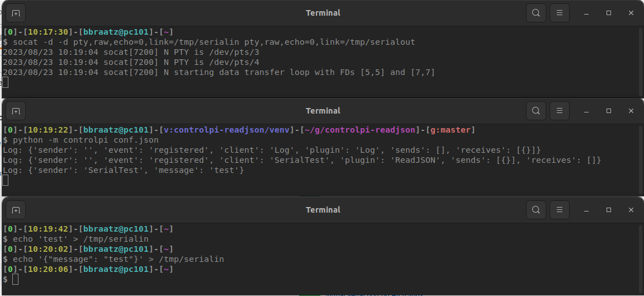Maximize the controlpi terminal window
644x296 pixels.
click(609, 111)
